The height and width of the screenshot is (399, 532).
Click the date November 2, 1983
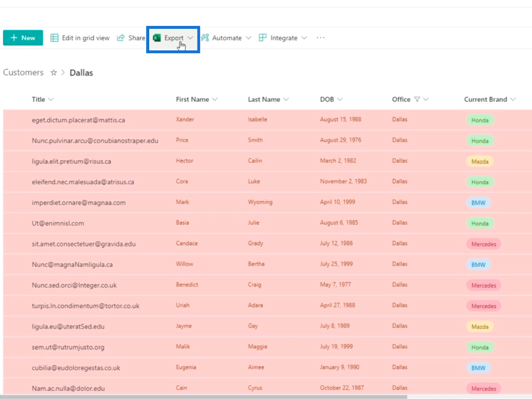point(343,181)
